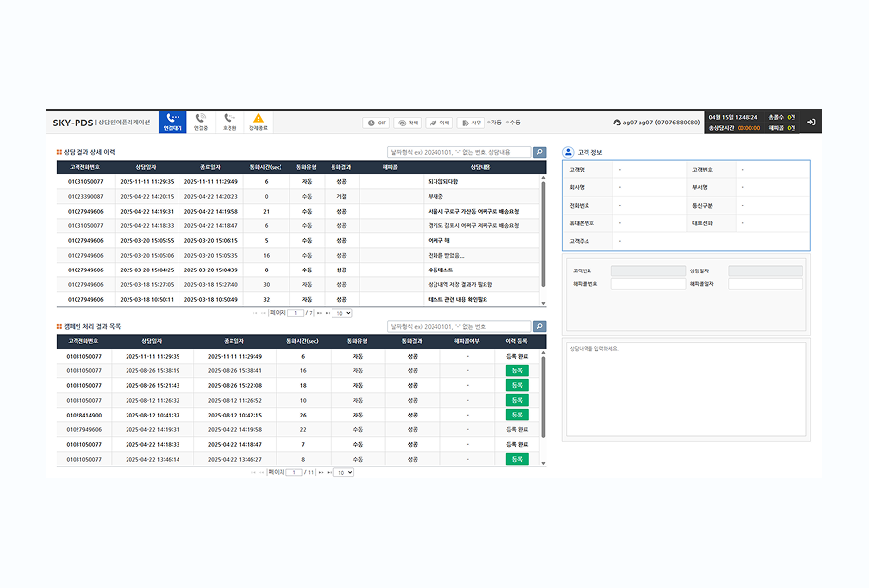The width and height of the screenshot is (869, 588).
Task: Click the 캠페인 처리 결과 목록 search field
Action: coord(459,326)
